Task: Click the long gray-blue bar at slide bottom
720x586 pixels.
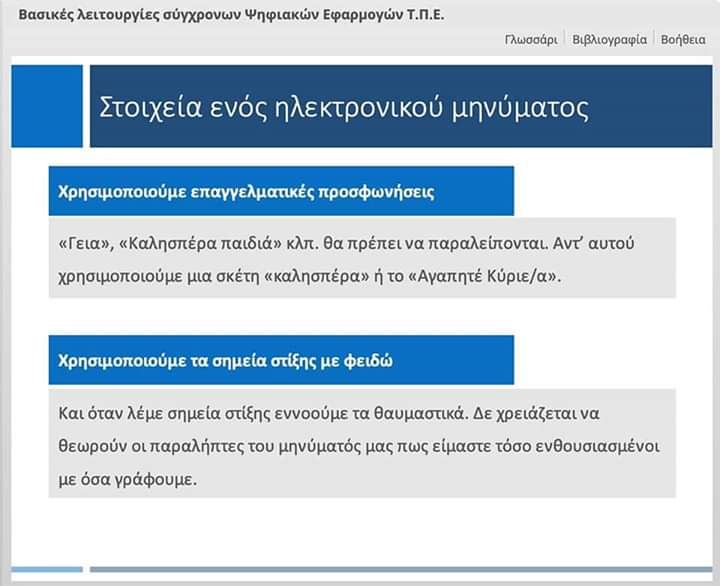Action: click(x=400, y=569)
